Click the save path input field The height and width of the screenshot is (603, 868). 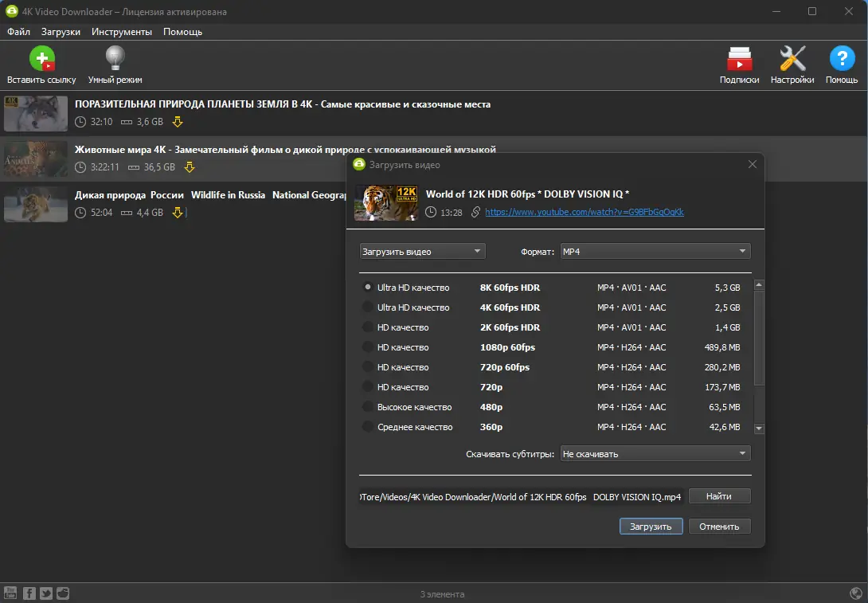click(x=522, y=497)
